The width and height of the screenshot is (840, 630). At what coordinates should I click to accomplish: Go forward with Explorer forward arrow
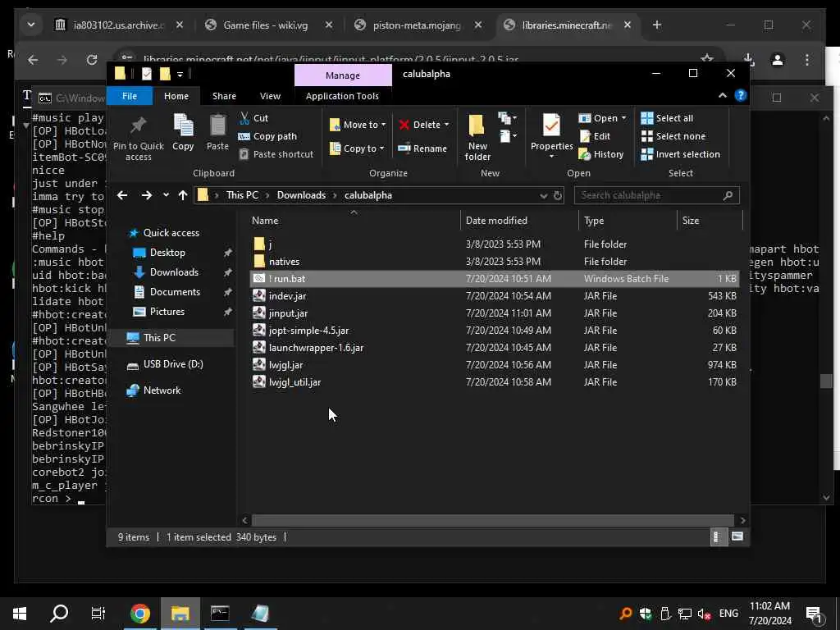pos(146,195)
